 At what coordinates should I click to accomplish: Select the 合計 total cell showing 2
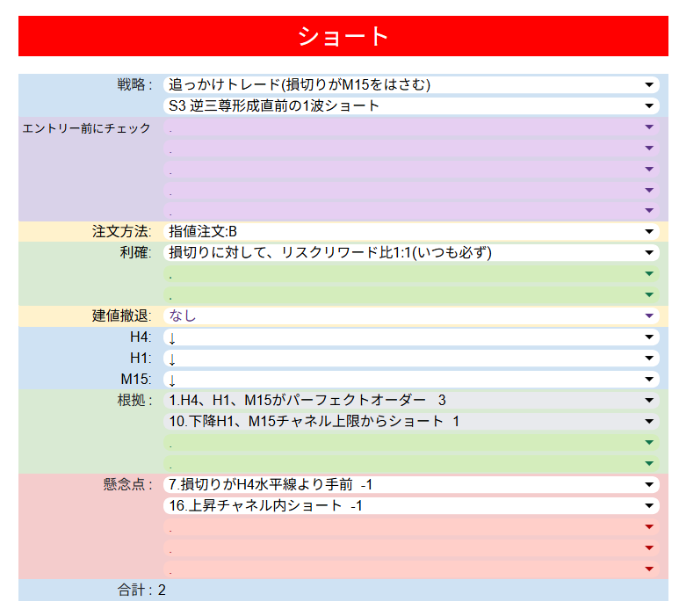(x=162, y=591)
